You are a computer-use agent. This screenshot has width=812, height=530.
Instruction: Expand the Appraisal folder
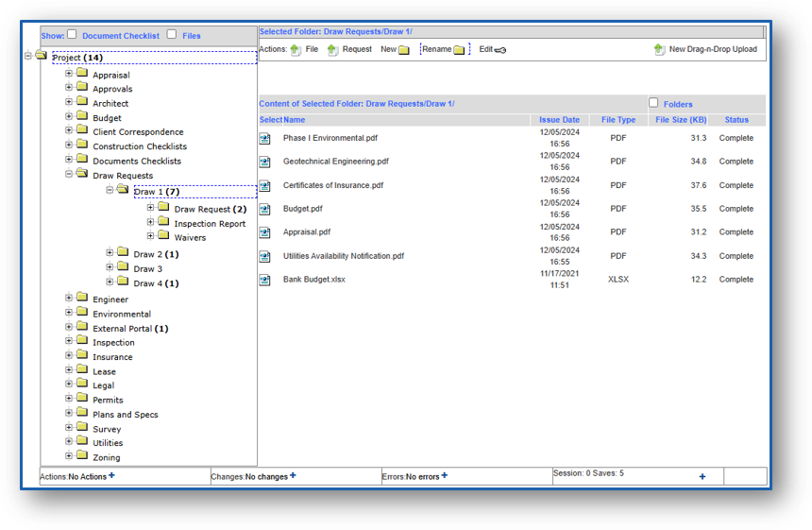tap(69, 74)
